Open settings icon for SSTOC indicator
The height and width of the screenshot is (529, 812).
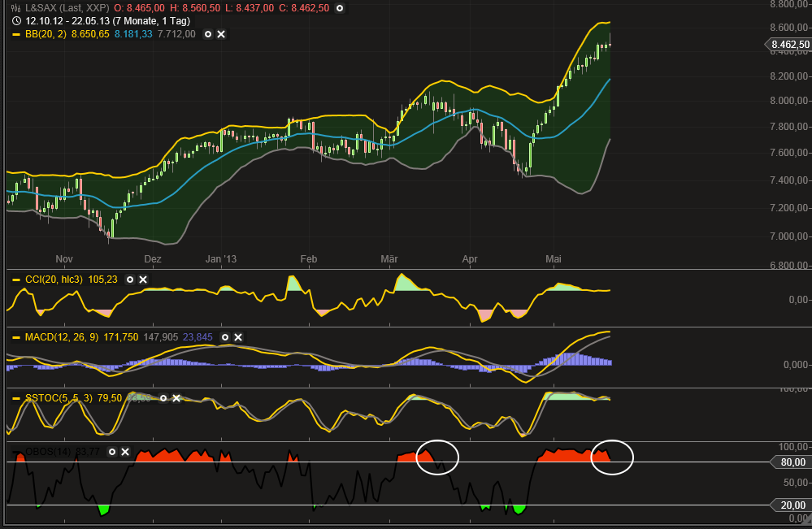coord(163,398)
